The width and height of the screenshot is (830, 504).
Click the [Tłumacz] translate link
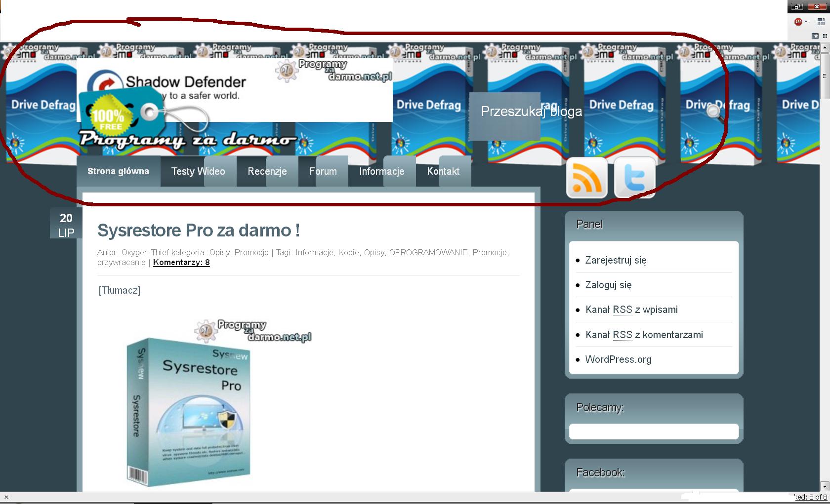click(x=120, y=290)
